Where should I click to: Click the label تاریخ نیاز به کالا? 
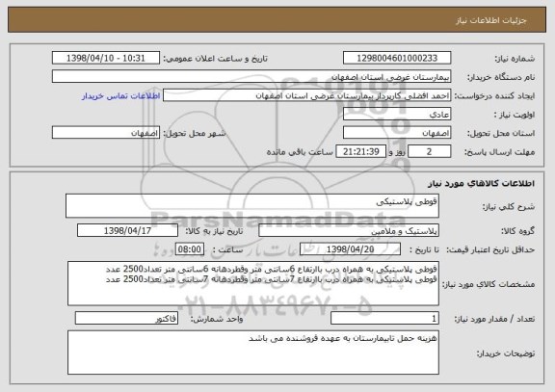tap(214, 231)
